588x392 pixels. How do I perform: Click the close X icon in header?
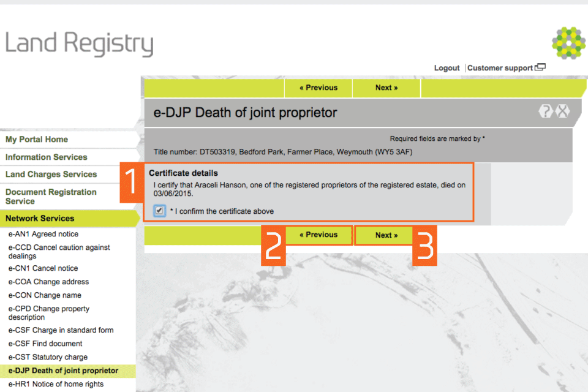click(x=562, y=111)
